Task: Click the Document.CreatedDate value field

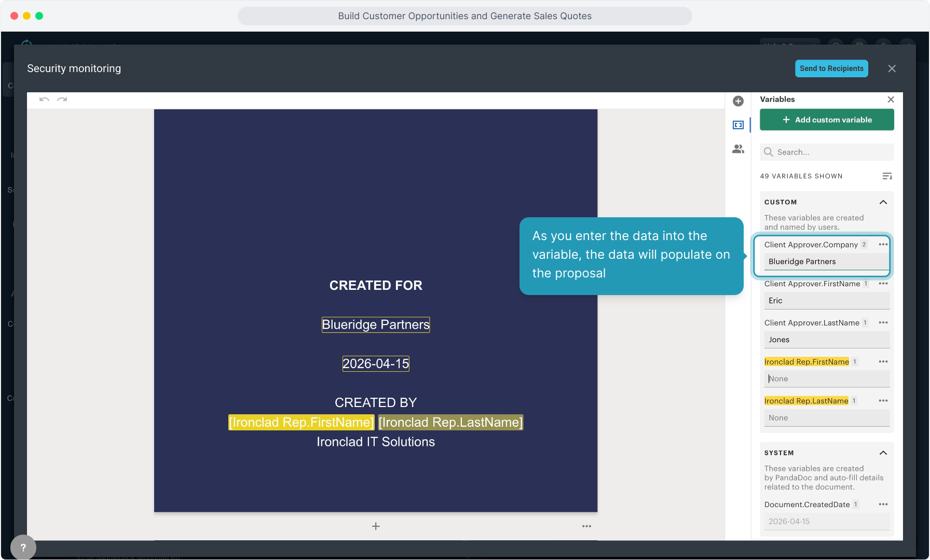Action: point(827,522)
